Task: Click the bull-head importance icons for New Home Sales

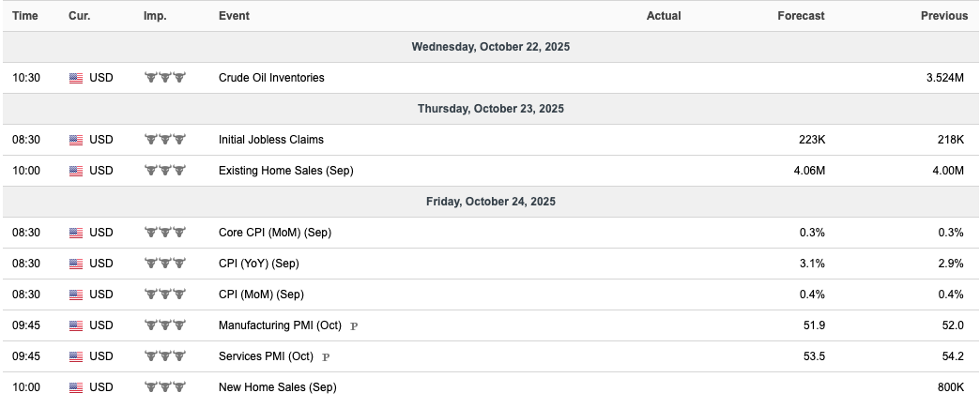Action: coord(165,386)
